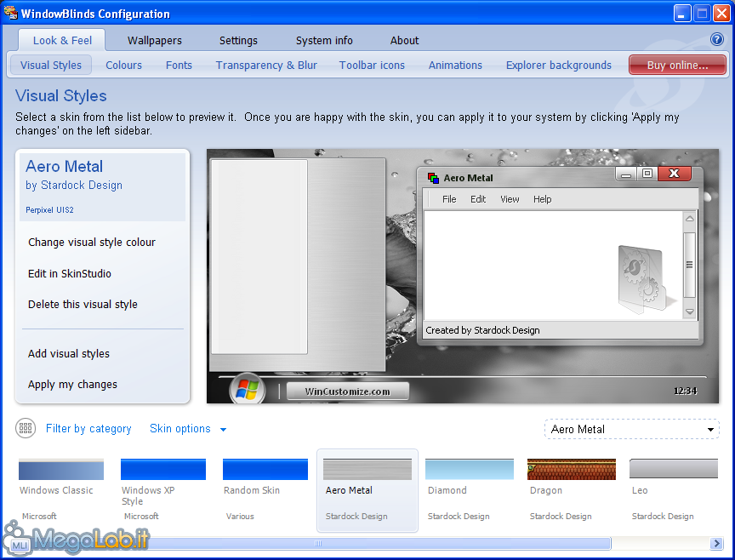Click Add visual styles
The height and width of the screenshot is (560, 735).
coord(68,353)
